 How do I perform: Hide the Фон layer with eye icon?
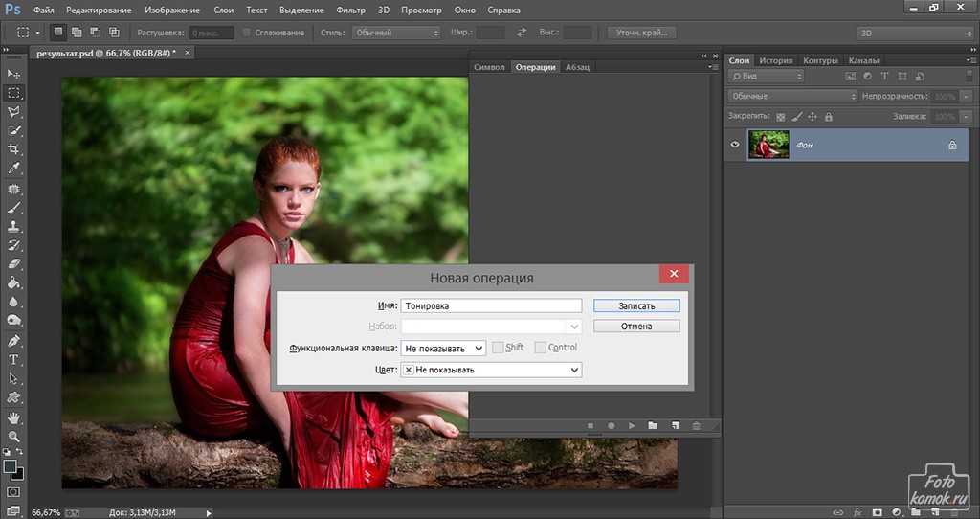tap(736, 145)
